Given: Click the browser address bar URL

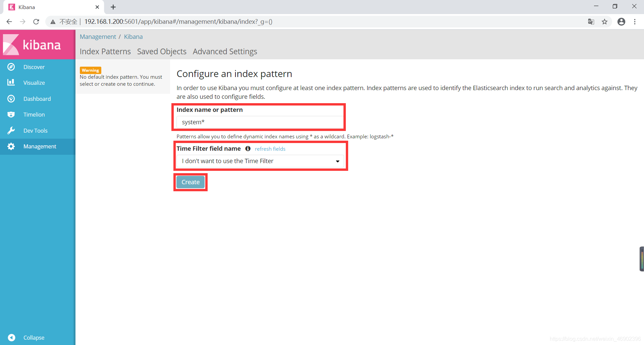Looking at the screenshot, I should point(178,22).
